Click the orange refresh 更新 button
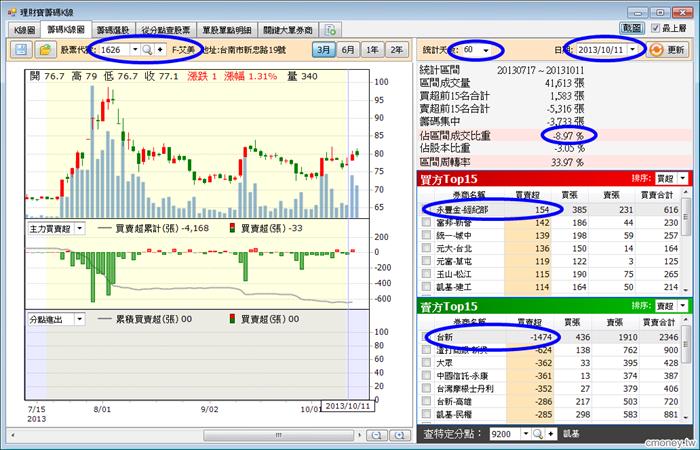 tap(668, 50)
